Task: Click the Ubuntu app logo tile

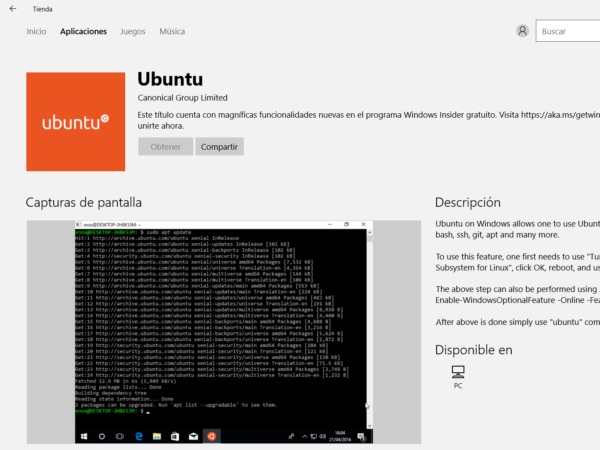Action: tap(75, 122)
